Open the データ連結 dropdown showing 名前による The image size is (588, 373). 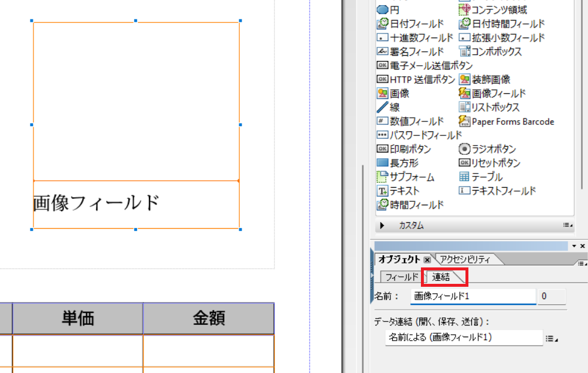(x=550, y=338)
